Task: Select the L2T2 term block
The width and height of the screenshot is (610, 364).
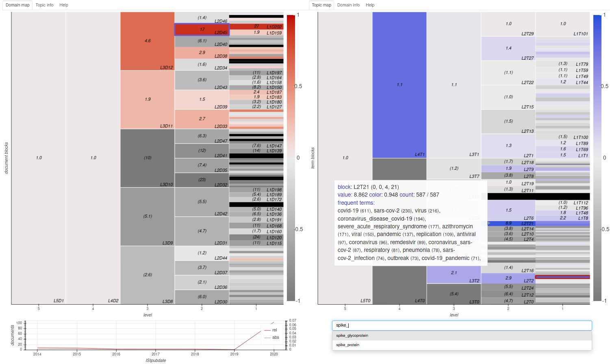Action: pos(508,278)
